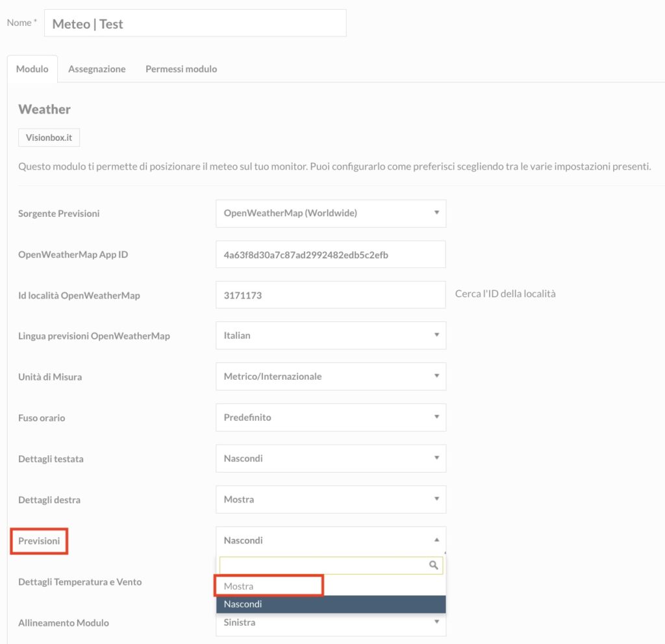Click the Unità di Misura label

[x=50, y=377]
